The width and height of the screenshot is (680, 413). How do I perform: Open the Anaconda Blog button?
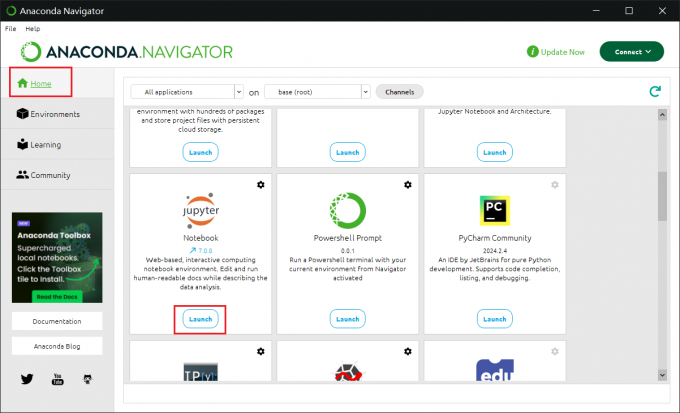pyautogui.click(x=57, y=346)
